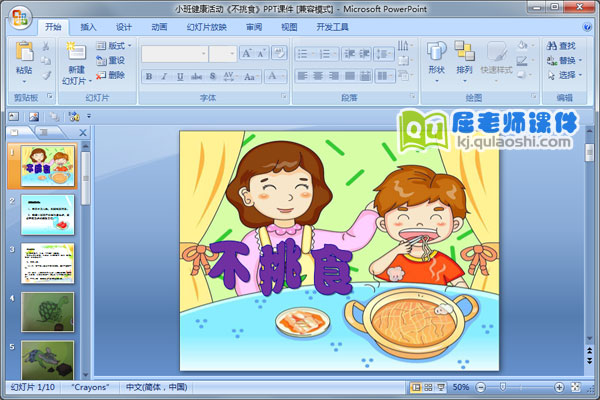Open Quick Styles (快速样式) gallery
This screenshot has height=400, width=600.
pyautogui.click(x=496, y=61)
